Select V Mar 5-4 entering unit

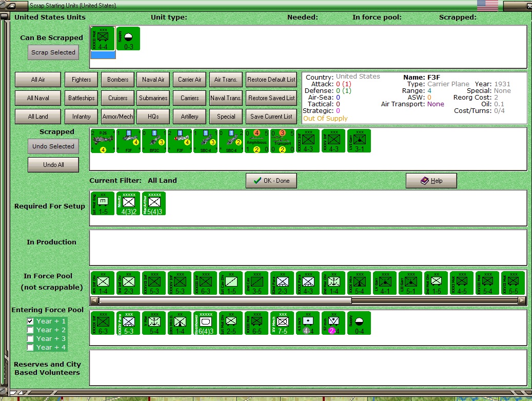tap(154, 323)
